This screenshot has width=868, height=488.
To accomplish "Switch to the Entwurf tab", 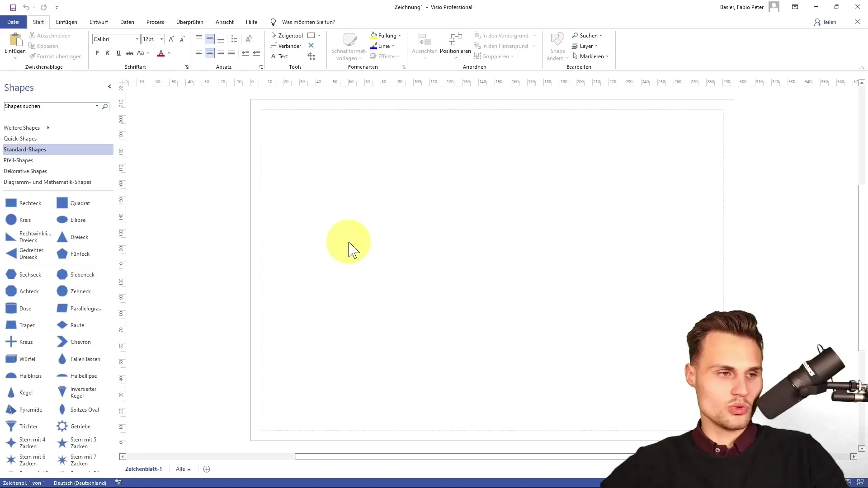I will tap(99, 22).
